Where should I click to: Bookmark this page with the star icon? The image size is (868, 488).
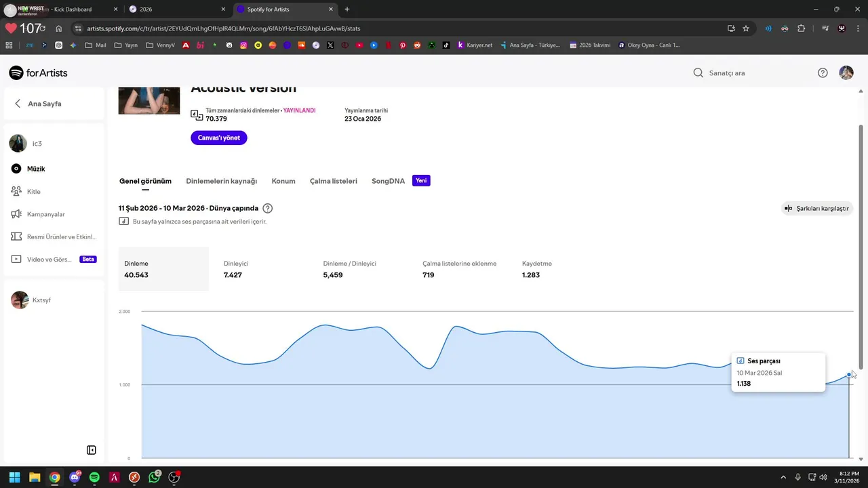(x=746, y=28)
